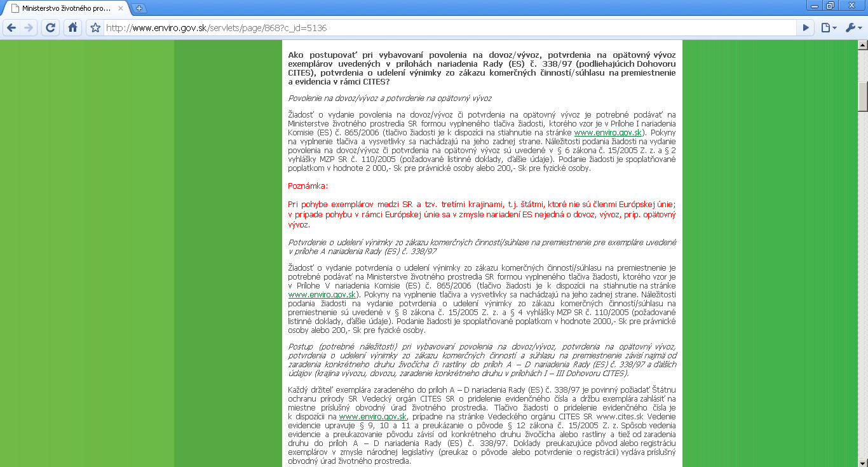Open www.enviro.gov.sk link near evidenčného čísla
868x467 pixels.
[x=373, y=416]
